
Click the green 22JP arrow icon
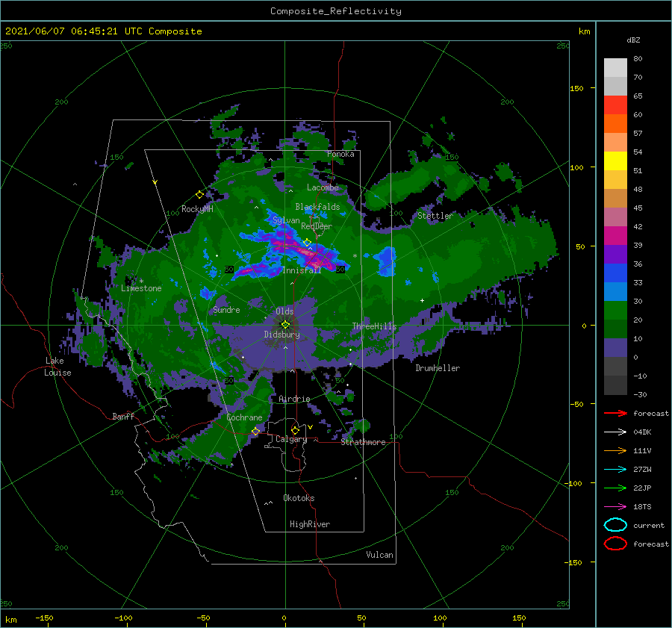click(x=615, y=488)
